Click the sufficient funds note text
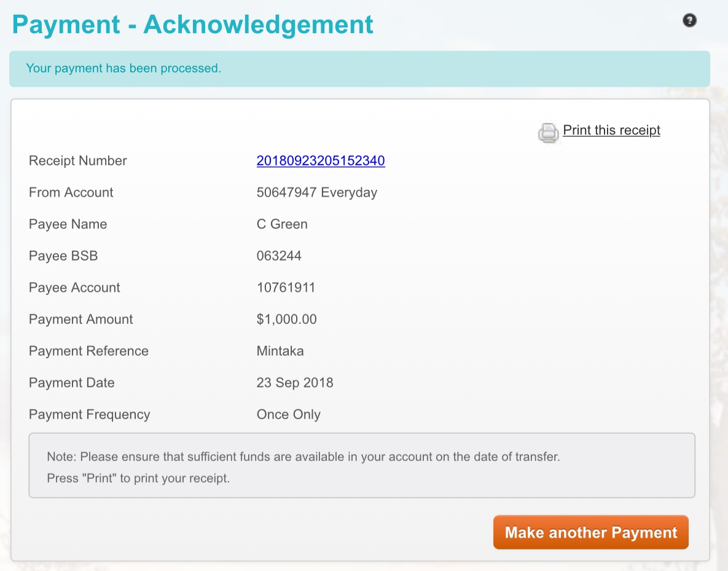This screenshot has width=728, height=571. click(x=303, y=457)
